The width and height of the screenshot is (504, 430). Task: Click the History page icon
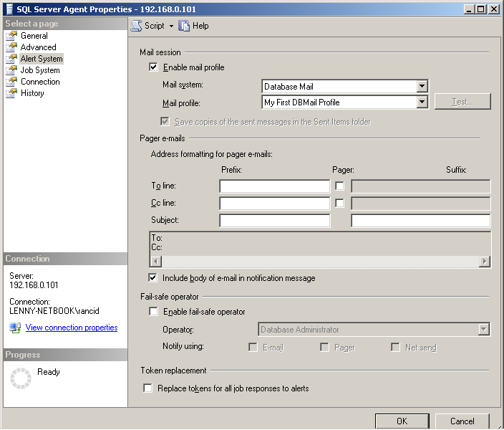11,93
